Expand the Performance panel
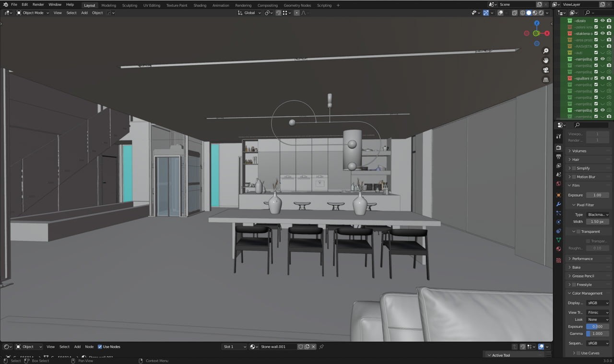This screenshot has width=614, height=364. pos(582,258)
